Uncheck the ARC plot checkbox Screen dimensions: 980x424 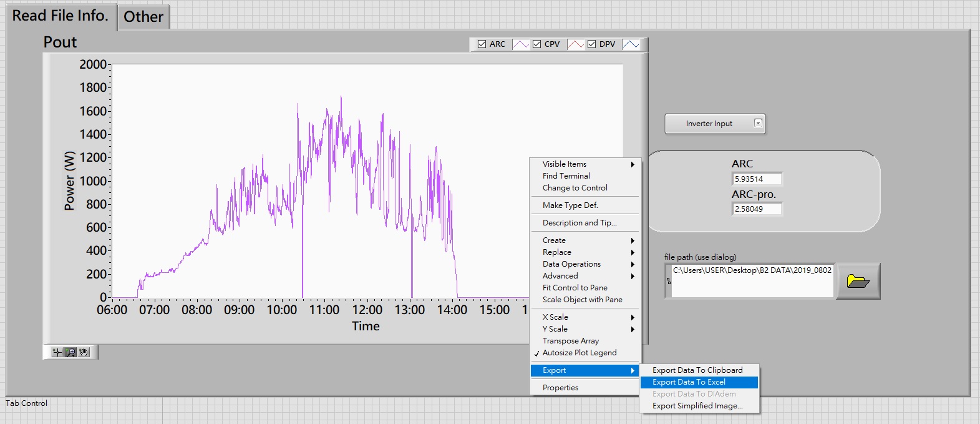click(482, 44)
